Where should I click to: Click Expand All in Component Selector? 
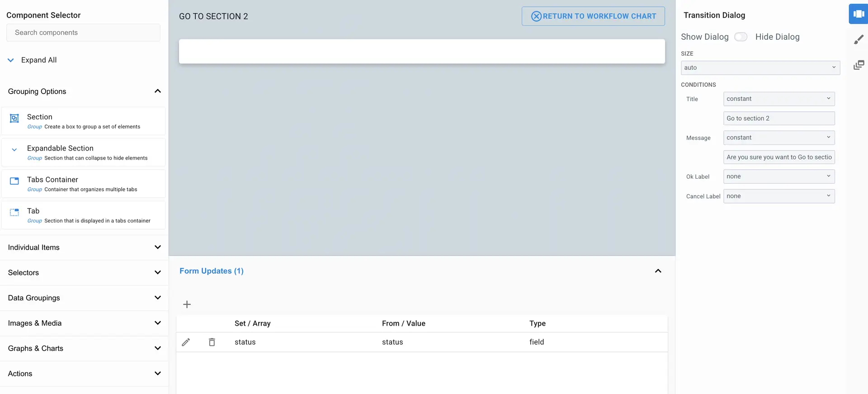(x=32, y=60)
